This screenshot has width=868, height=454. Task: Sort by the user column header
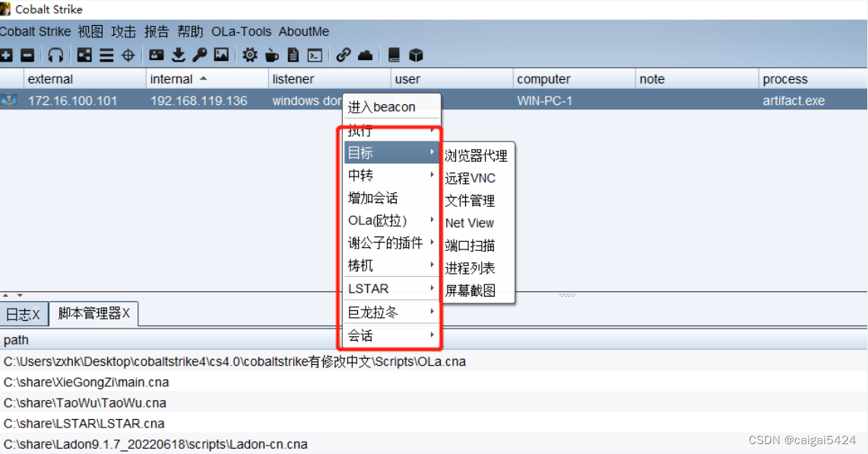pos(451,79)
